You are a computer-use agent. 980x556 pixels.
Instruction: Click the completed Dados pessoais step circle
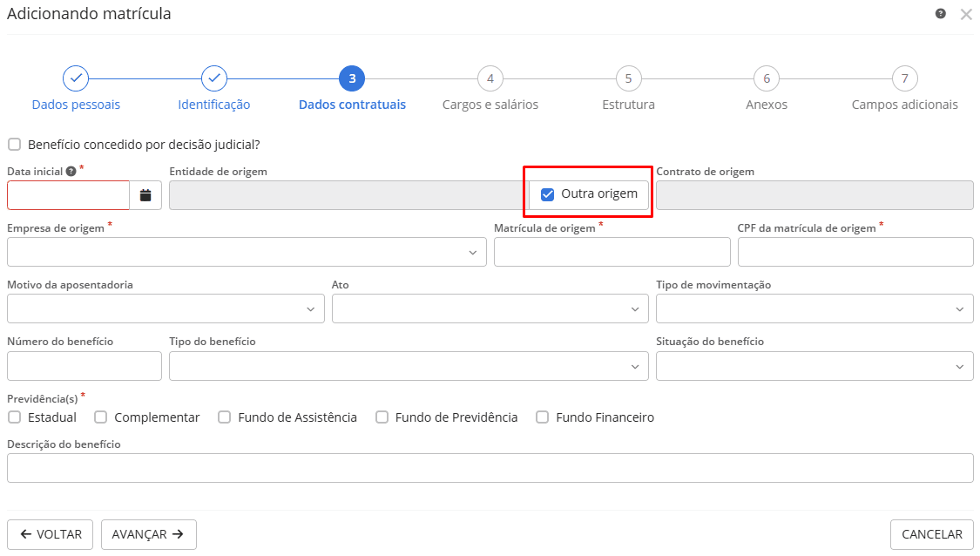coord(76,78)
